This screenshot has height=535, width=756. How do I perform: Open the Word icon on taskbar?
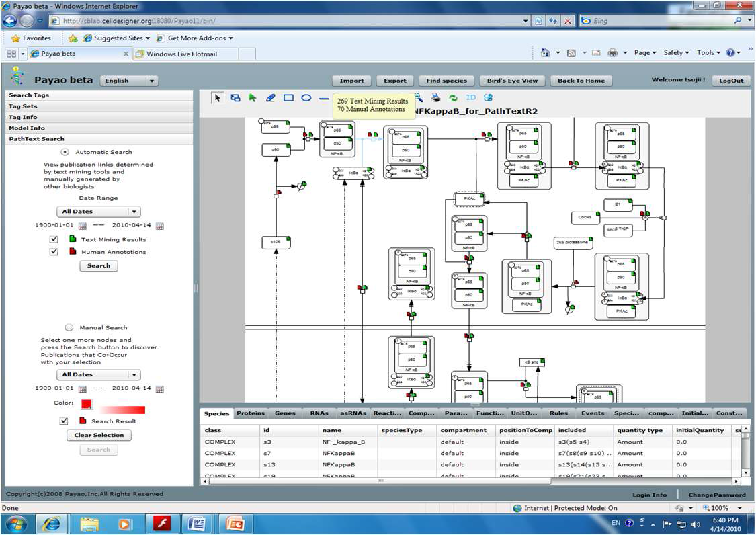pyautogui.click(x=198, y=523)
